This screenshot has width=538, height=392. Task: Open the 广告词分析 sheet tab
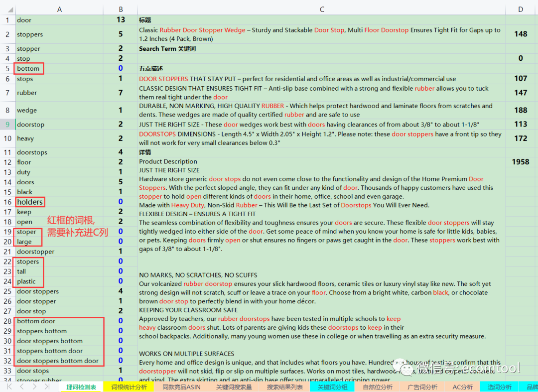click(x=423, y=387)
